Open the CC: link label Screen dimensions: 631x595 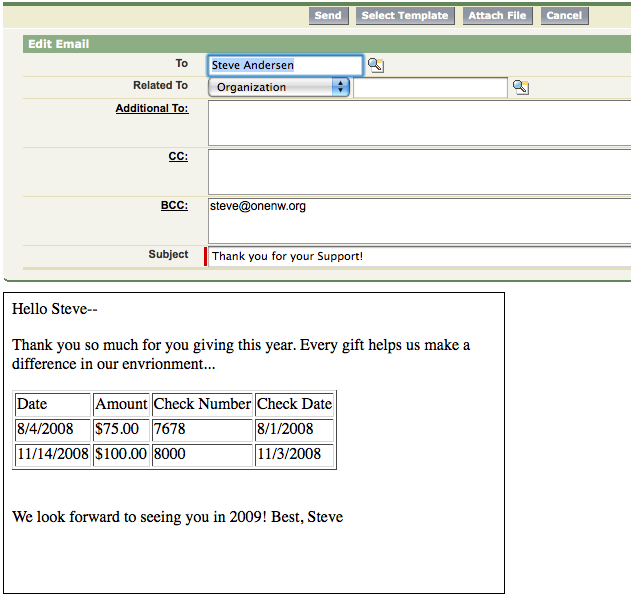(x=178, y=156)
